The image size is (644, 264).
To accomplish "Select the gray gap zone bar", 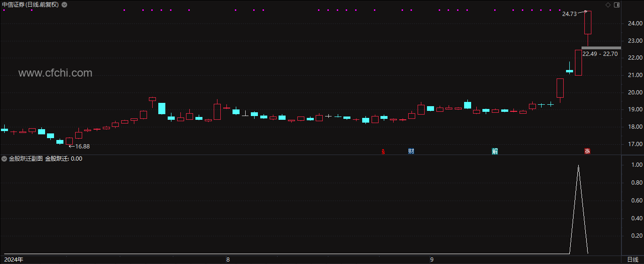I will [601, 48].
